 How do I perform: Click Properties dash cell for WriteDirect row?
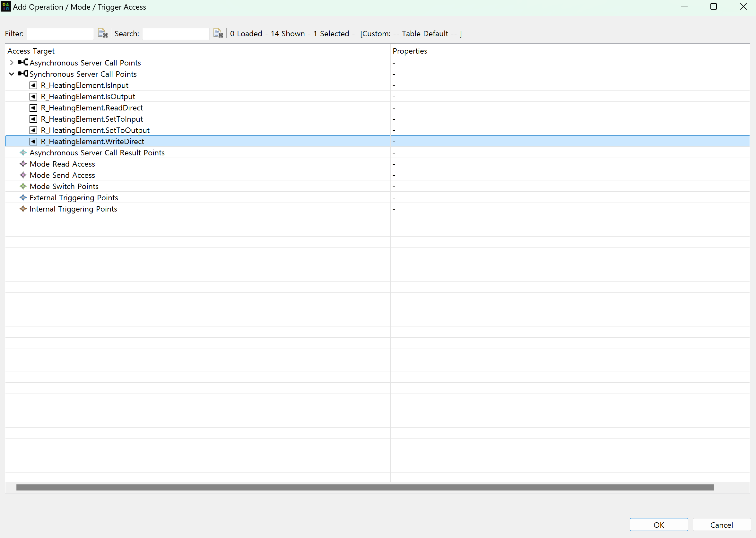[x=394, y=142]
